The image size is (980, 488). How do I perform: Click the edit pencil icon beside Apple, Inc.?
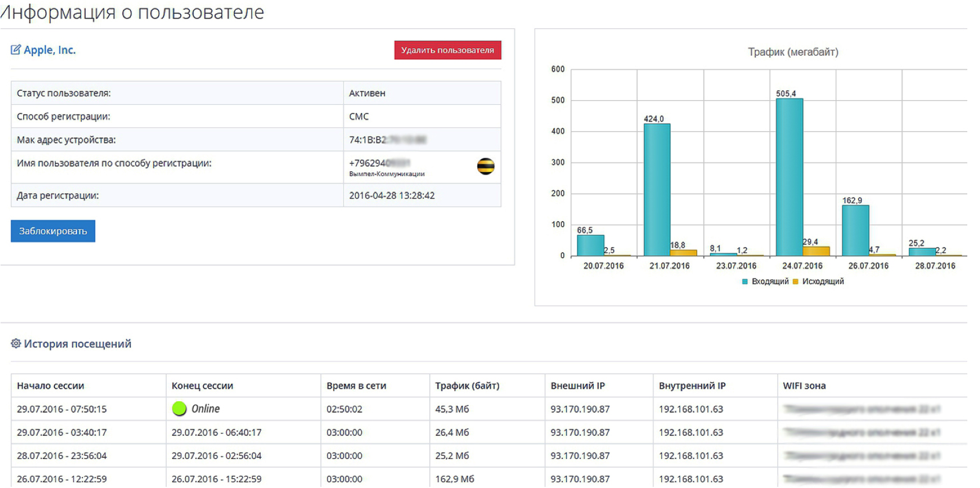(16, 50)
